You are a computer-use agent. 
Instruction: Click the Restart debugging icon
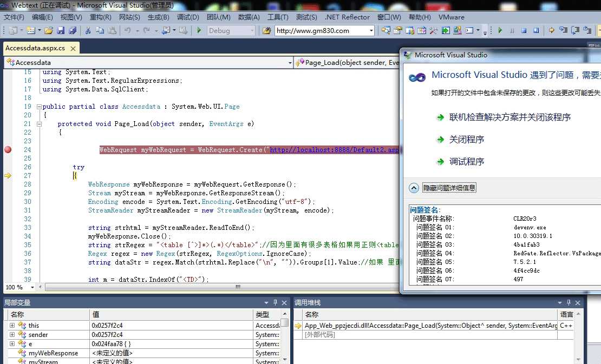(x=536, y=31)
